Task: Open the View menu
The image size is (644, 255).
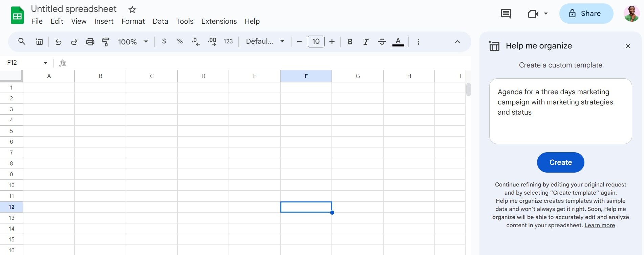Action: [x=79, y=21]
